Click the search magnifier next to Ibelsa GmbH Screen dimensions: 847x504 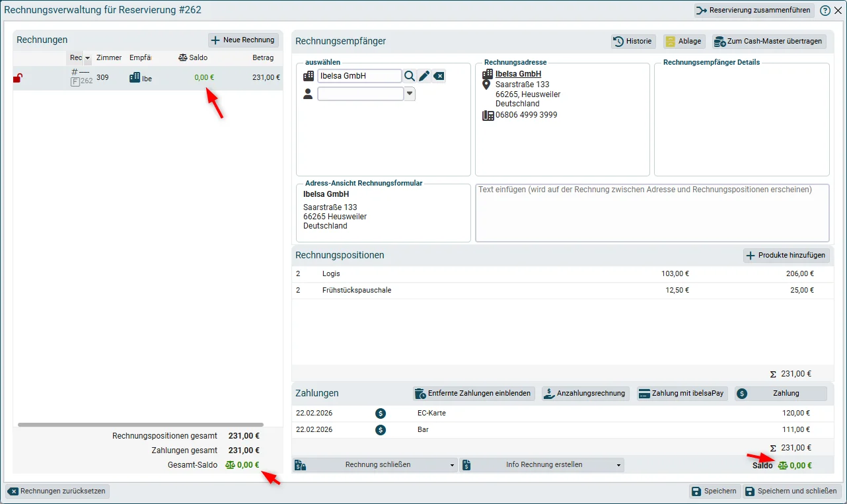click(x=410, y=76)
